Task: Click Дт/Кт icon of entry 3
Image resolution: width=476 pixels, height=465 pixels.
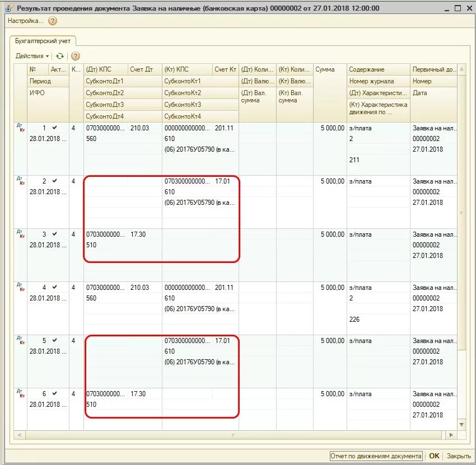Action: [21, 233]
